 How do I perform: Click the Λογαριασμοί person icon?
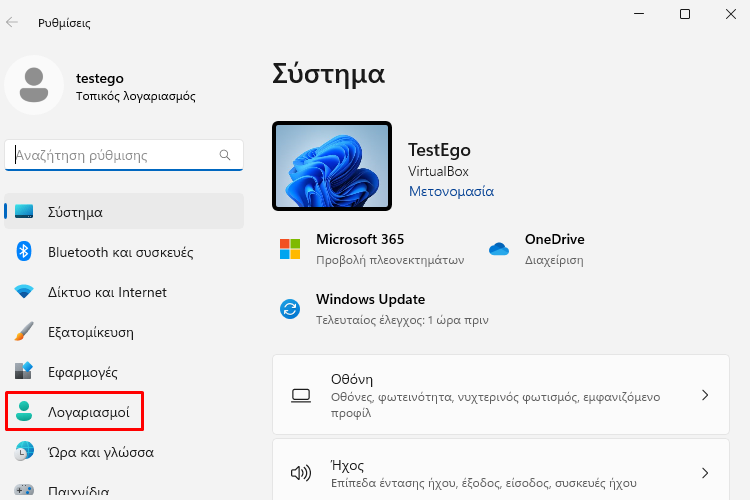(x=24, y=411)
